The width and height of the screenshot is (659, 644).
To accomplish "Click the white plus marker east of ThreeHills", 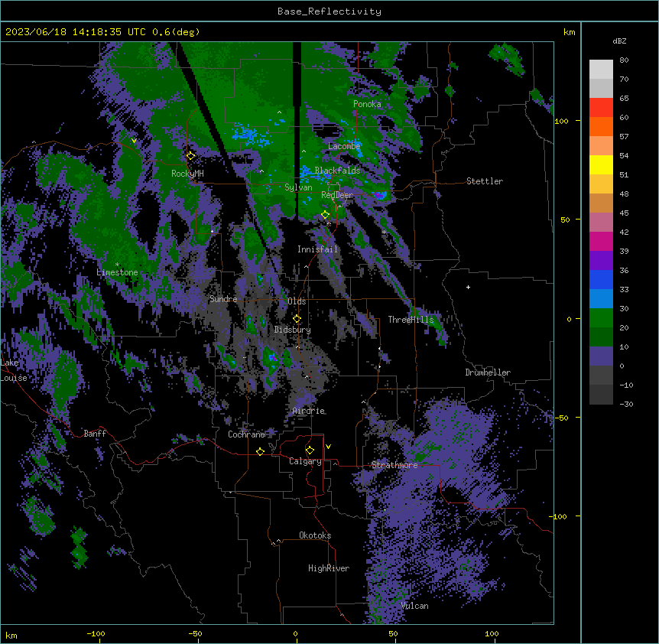I will (468, 287).
